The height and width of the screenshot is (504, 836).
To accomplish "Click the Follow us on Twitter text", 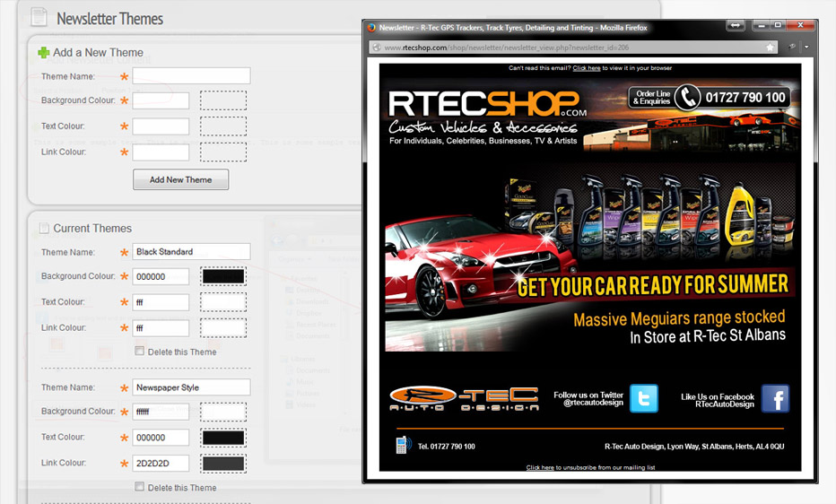I will click(x=588, y=398).
